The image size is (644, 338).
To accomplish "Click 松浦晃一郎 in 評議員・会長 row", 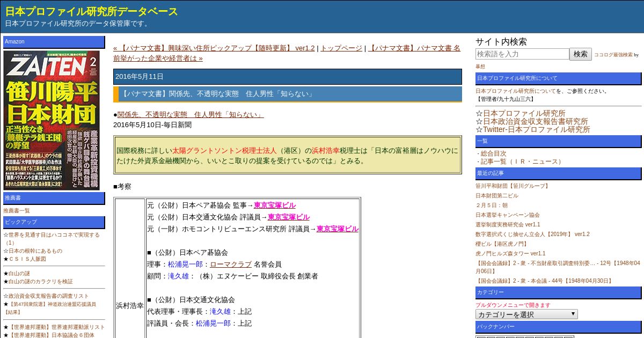I will click(213, 323).
